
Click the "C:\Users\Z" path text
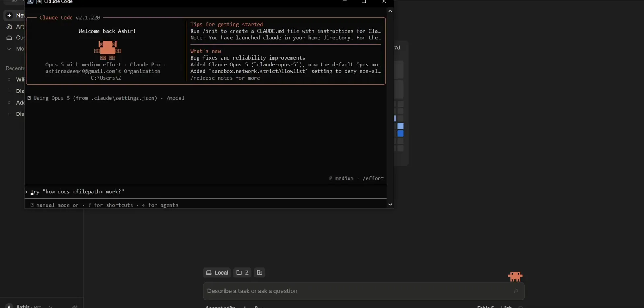(106, 78)
